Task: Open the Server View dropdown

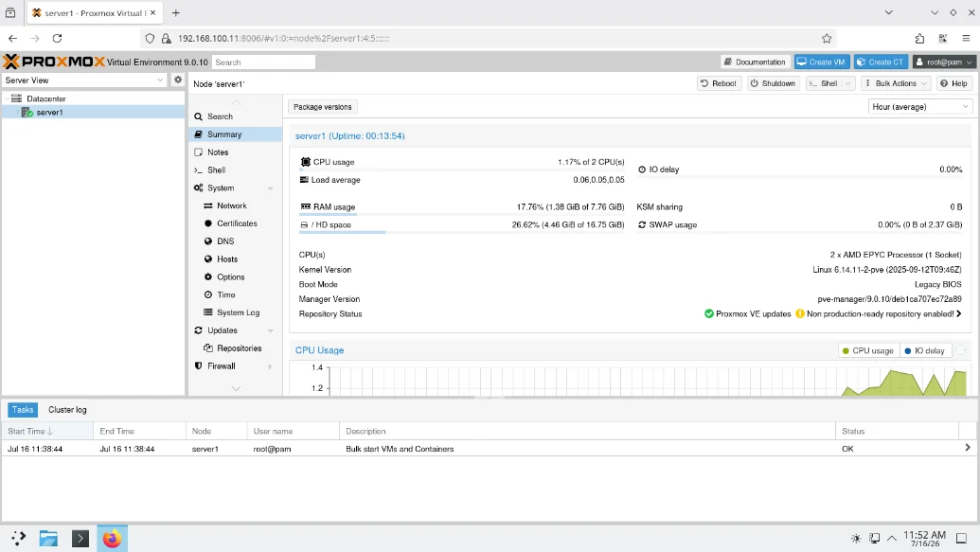Action: [160, 80]
